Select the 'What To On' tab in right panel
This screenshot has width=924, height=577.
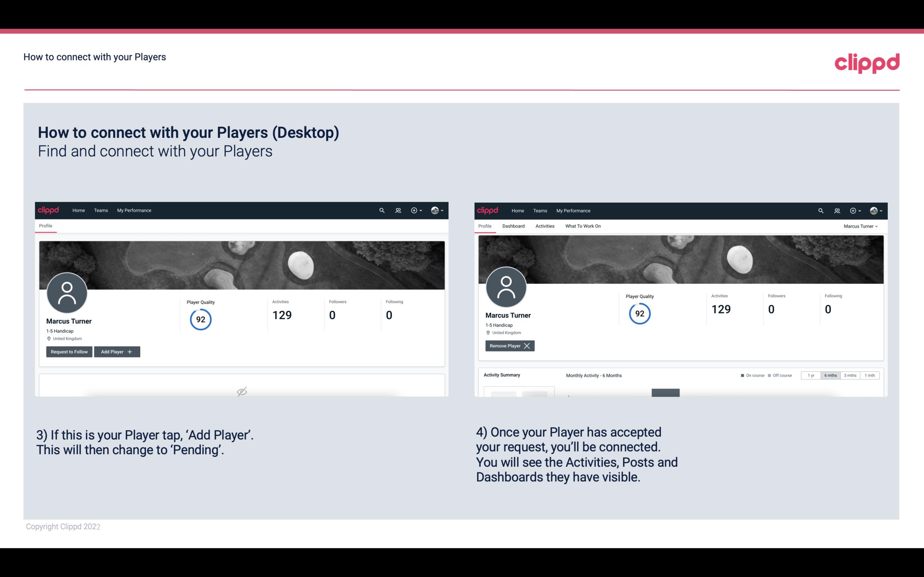pyautogui.click(x=583, y=226)
